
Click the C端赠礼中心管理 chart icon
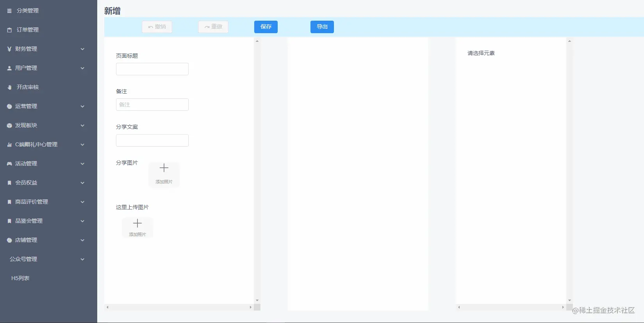(x=9, y=145)
